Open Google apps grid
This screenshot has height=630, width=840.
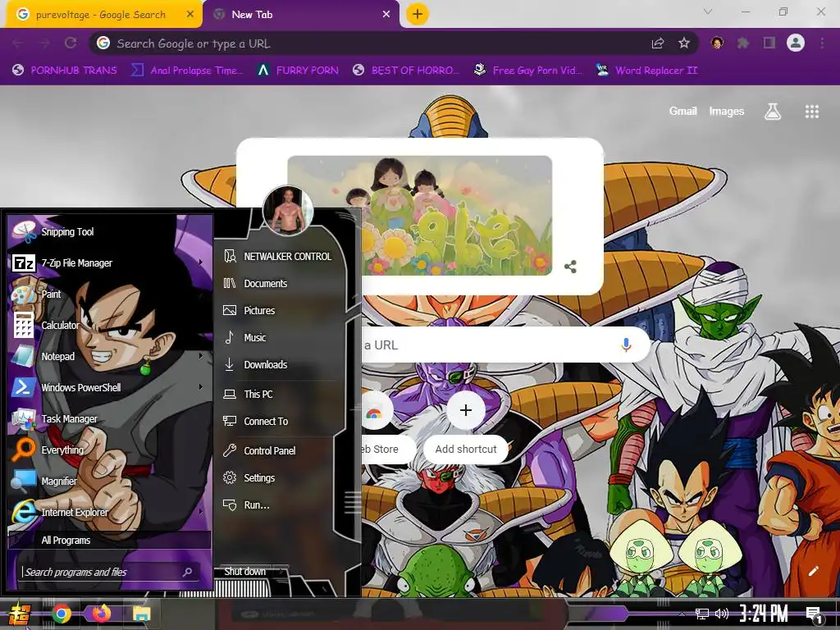(x=812, y=112)
